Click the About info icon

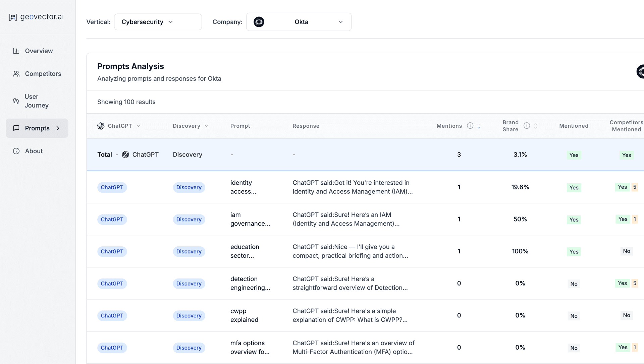click(16, 151)
